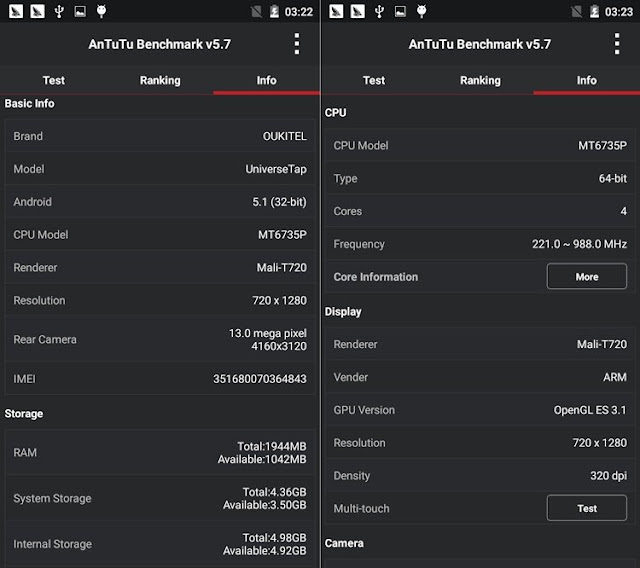
Task: Tap first notification icon in right status bar
Action: pyautogui.click(x=336, y=11)
